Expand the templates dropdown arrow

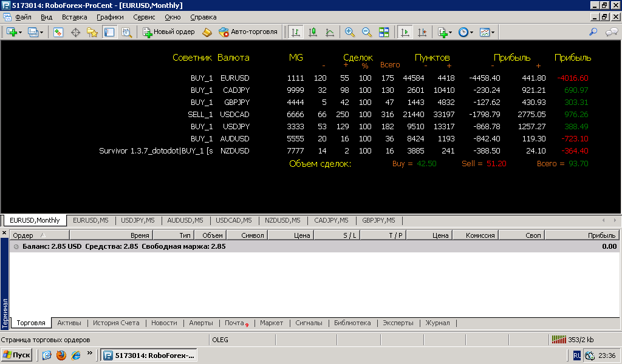(x=493, y=33)
